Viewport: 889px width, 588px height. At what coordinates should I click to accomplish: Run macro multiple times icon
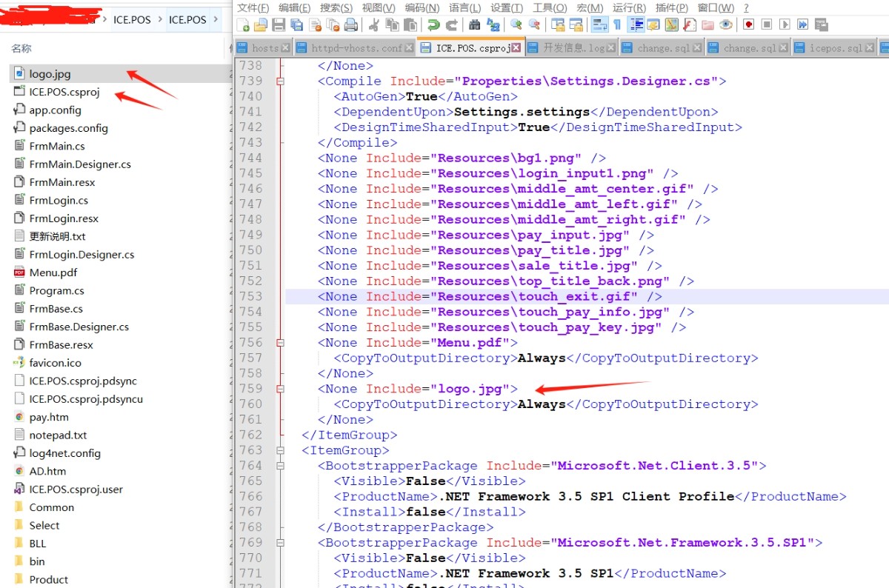pos(802,24)
